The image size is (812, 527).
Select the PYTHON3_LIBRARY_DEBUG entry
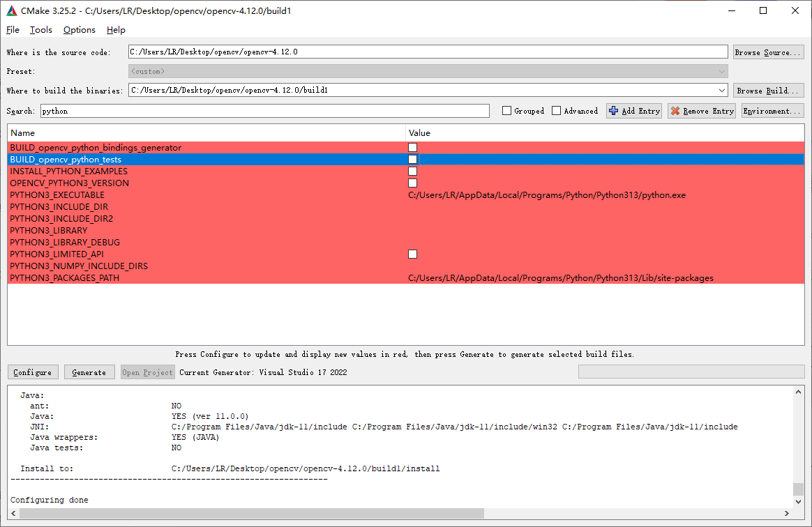coord(406,243)
